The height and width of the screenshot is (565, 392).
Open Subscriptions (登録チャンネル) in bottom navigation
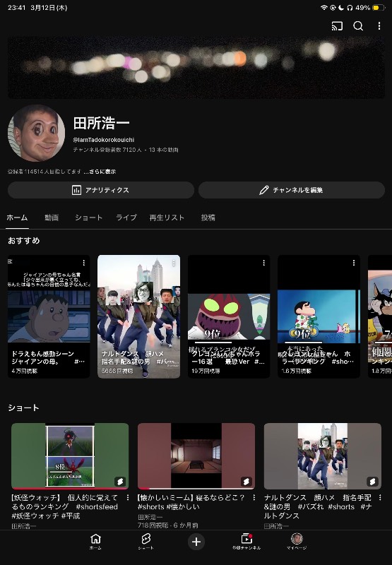click(247, 541)
